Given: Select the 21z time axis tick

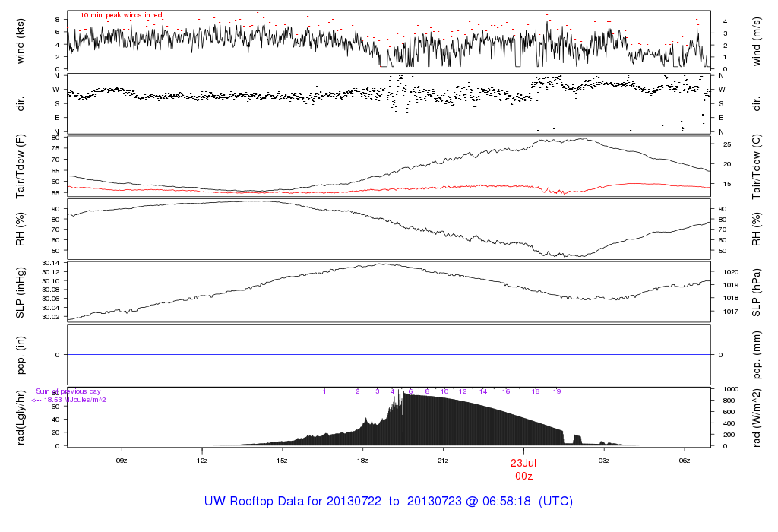Looking at the screenshot, I should coord(443,461).
